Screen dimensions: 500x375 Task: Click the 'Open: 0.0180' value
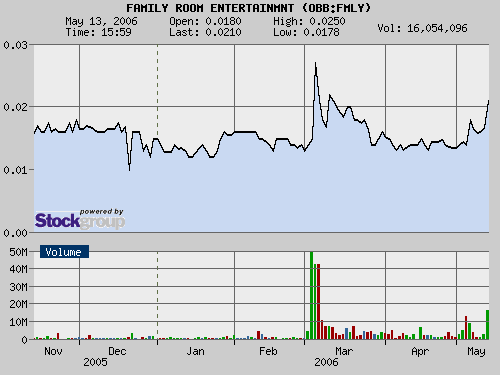pyautogui.click(x=205, y=21)
